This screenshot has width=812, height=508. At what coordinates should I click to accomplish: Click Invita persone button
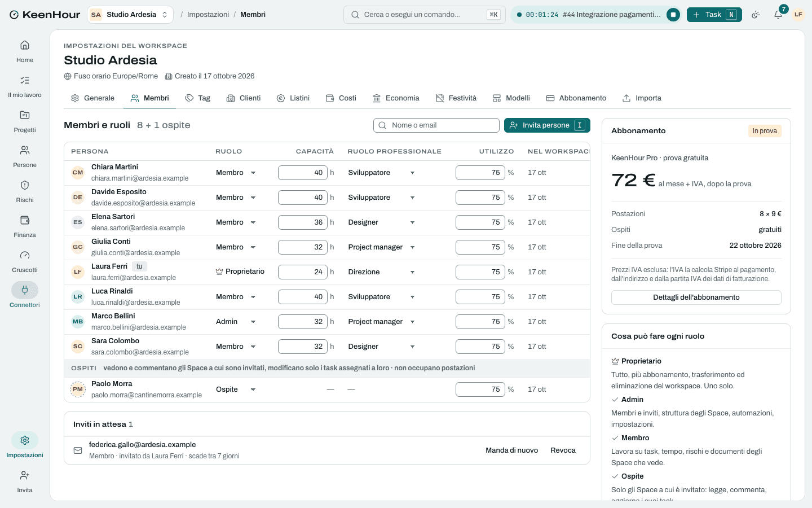[547, 125]
